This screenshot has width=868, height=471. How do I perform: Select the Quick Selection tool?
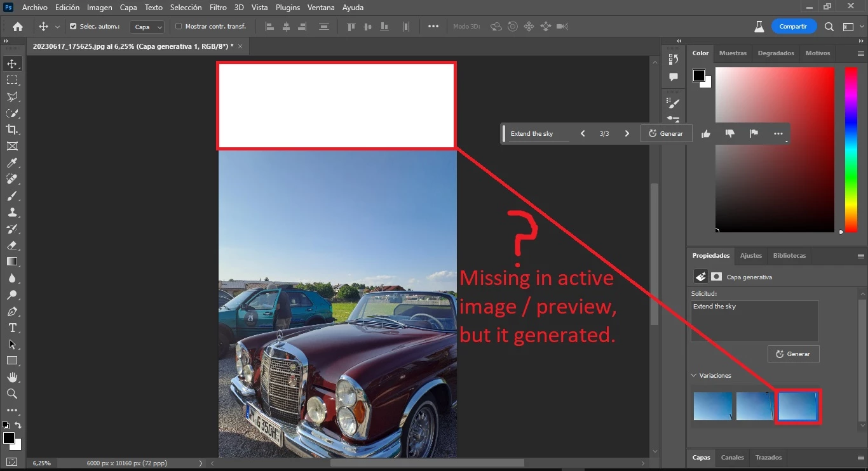pyautogui.click(x=12, y=113)
